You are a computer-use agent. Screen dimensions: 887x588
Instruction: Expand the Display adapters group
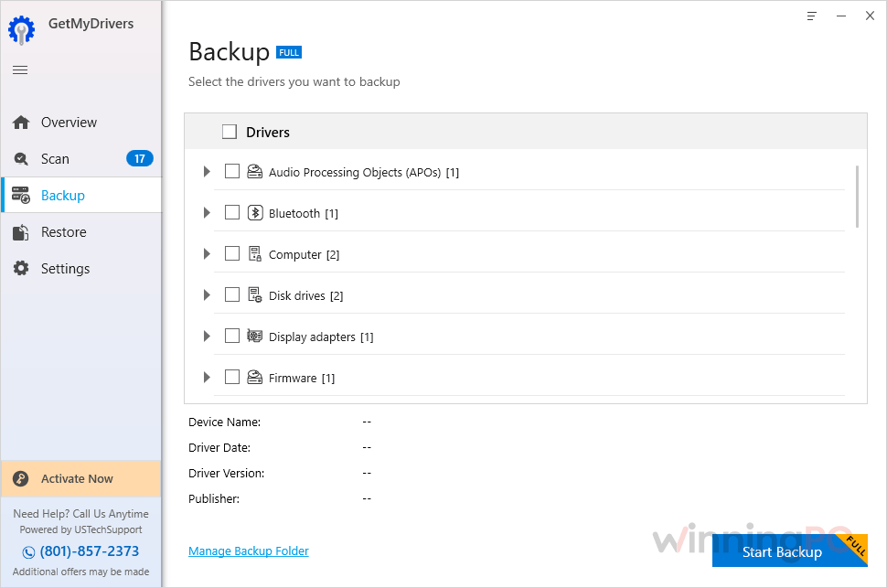pyautogui.click(x=207, y=337)
